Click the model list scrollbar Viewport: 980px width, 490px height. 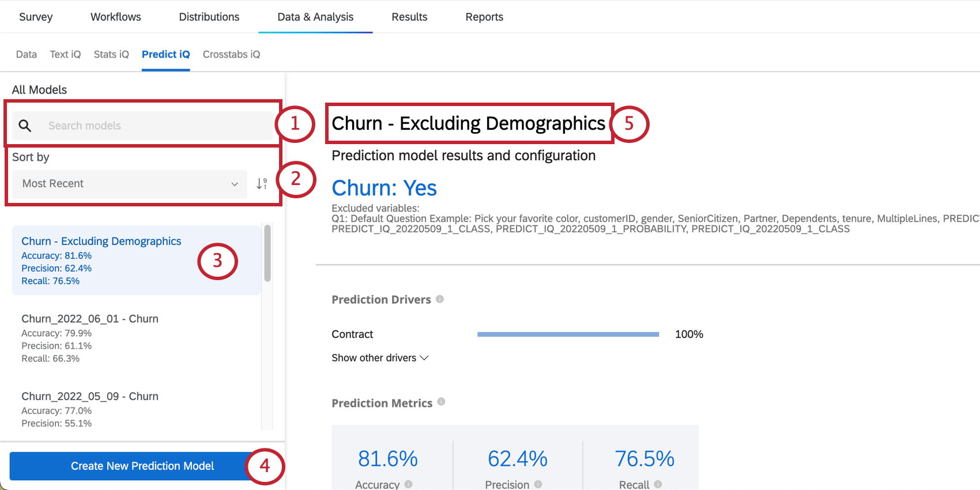tap(267, 254)
